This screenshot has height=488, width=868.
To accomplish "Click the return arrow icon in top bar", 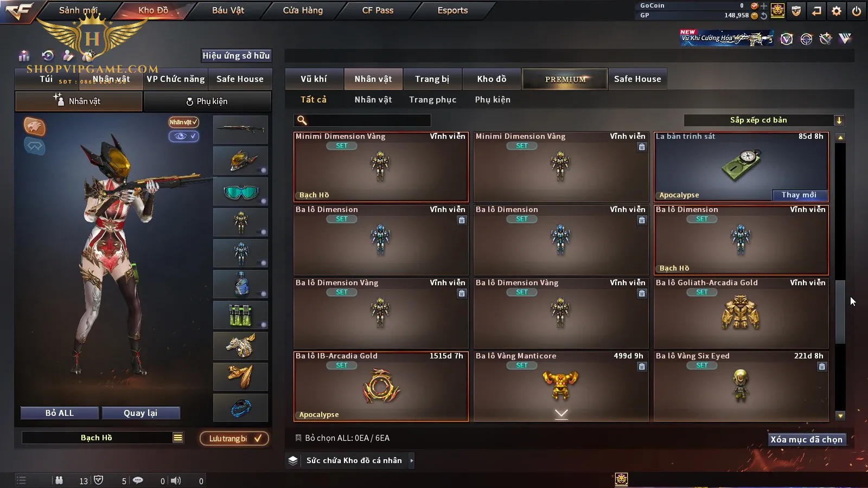I will [x=816, y=11].
